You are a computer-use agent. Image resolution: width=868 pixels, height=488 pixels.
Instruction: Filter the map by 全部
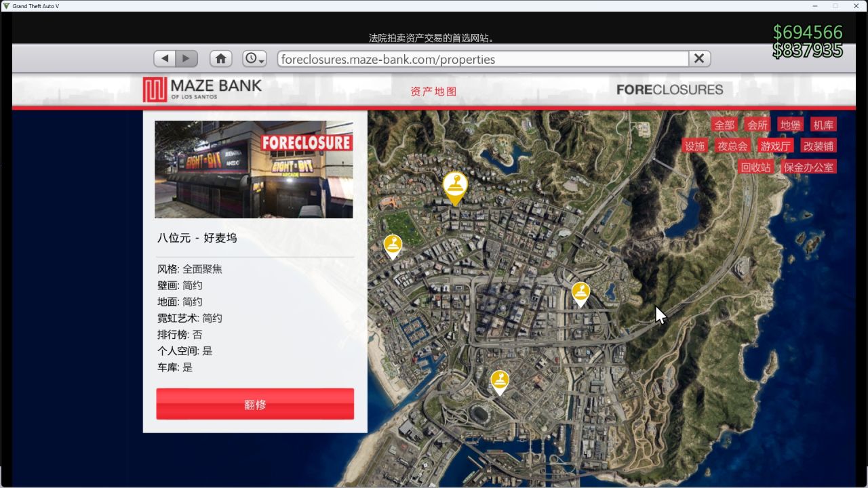(x=724, y=125)
